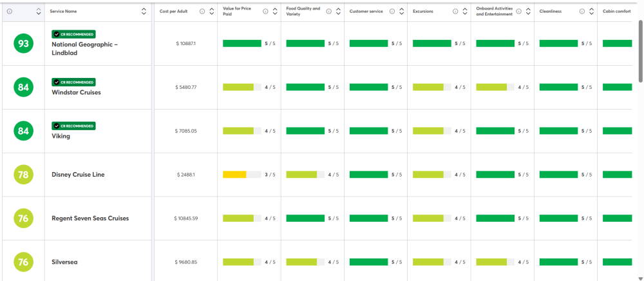The image size is (644, 281).
Task: Click the CR Recommended badge on Viking
Action: coord(73,126)
